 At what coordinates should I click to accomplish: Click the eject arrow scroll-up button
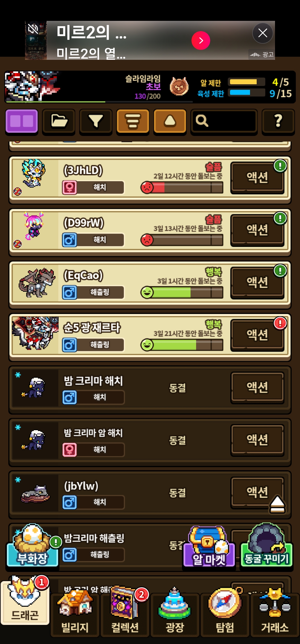pyautogui.click(x=277, y=504)
